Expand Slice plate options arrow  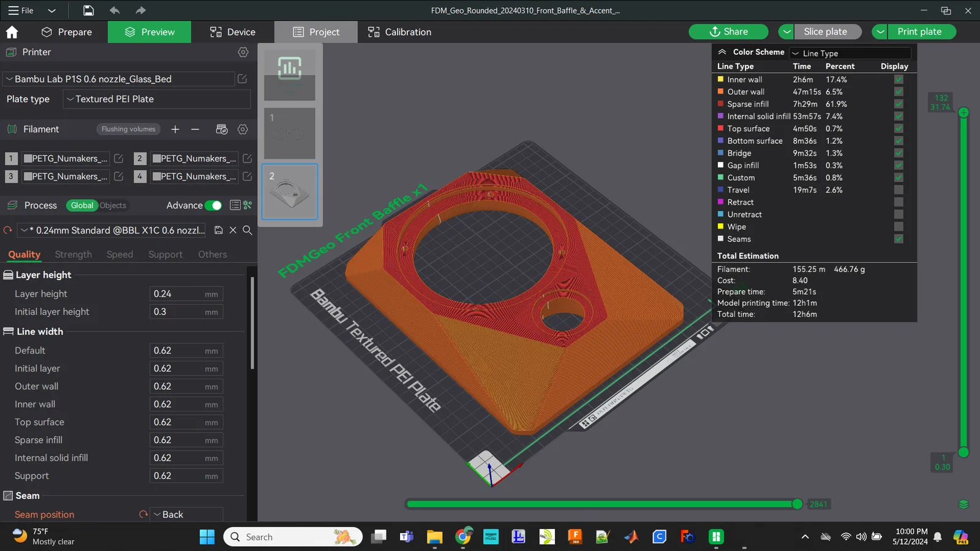tap(786, 32)
